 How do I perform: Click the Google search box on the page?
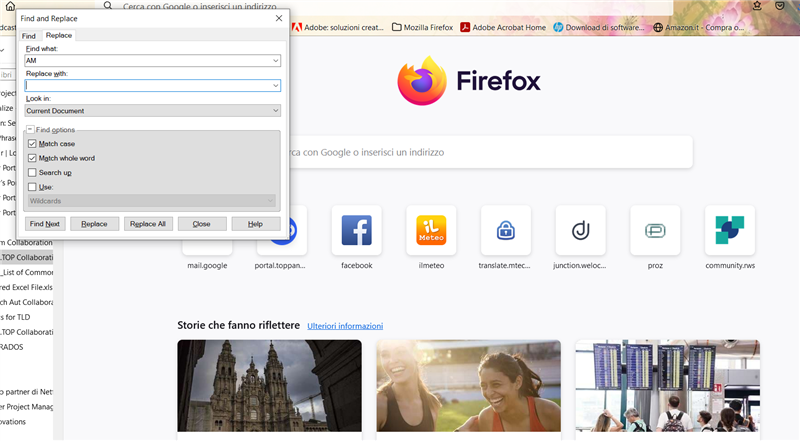(490, 152)
